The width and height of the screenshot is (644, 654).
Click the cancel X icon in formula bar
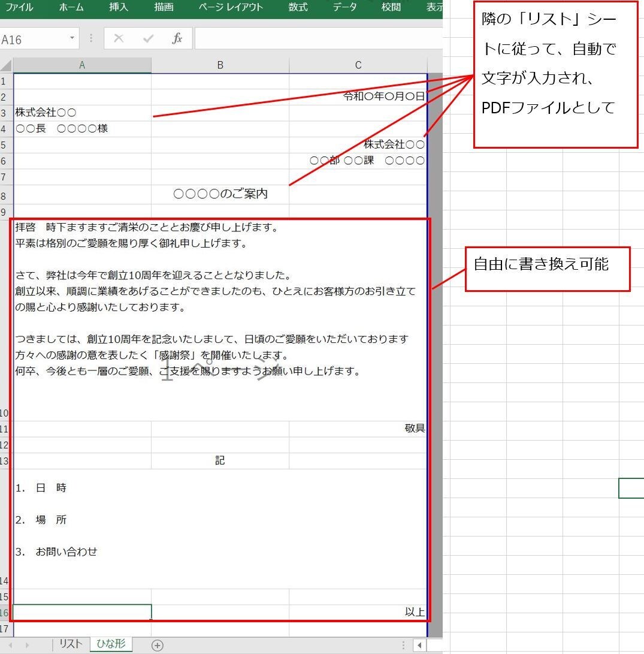point(119,38)
